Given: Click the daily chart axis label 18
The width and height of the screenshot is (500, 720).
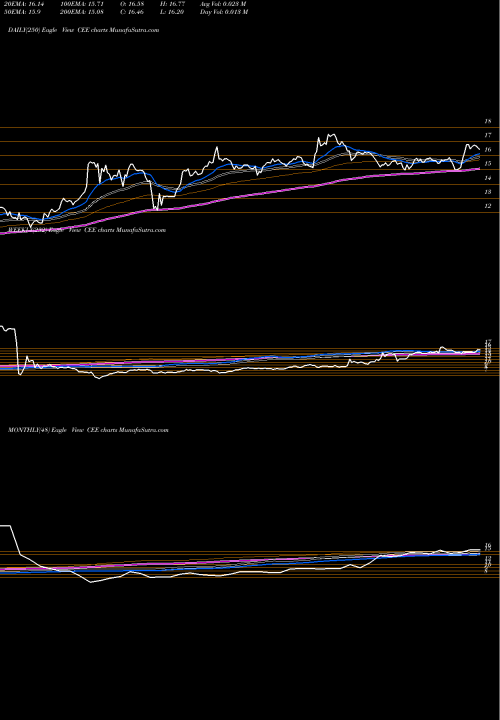Looking at the screenshot, I should [488, 121].
